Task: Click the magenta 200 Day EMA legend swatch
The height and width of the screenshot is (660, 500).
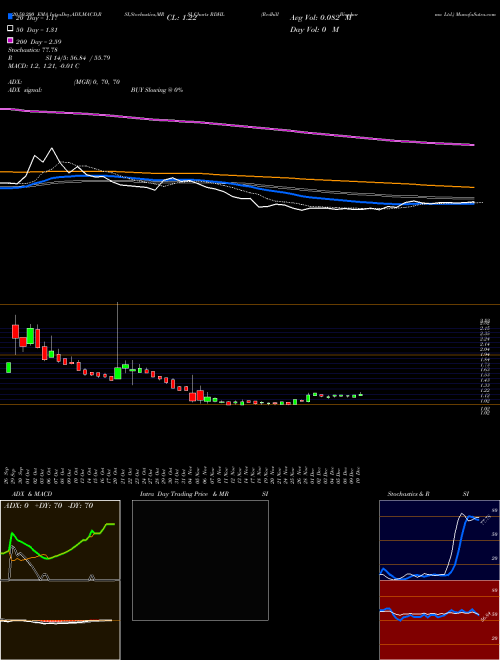Action: point(10,41)
